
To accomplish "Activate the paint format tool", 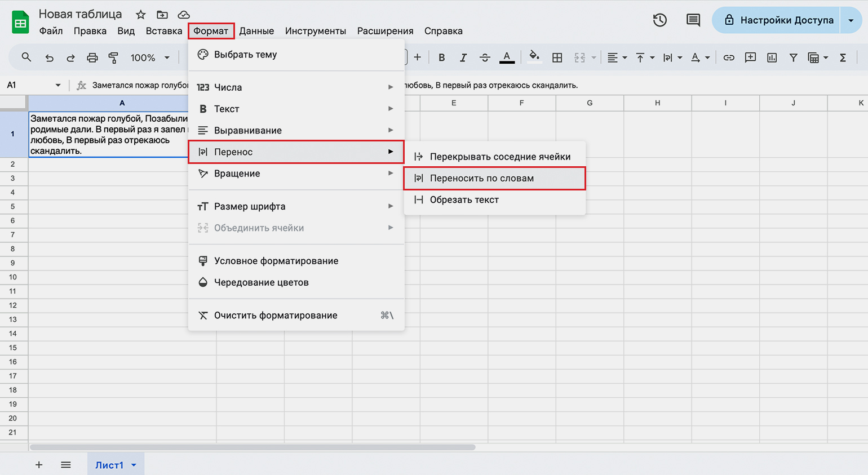I will point(113,57).
